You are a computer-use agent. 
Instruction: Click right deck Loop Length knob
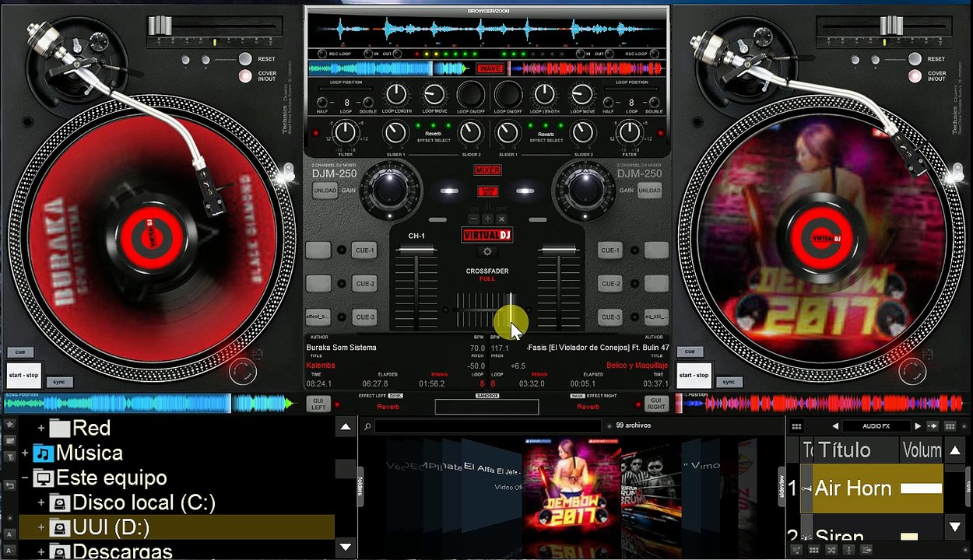click(544, 95)
